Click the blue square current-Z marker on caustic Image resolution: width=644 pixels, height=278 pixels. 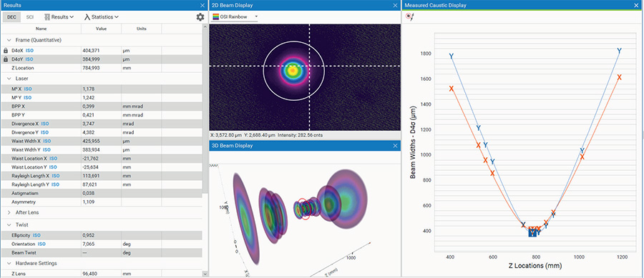(532, 233)
